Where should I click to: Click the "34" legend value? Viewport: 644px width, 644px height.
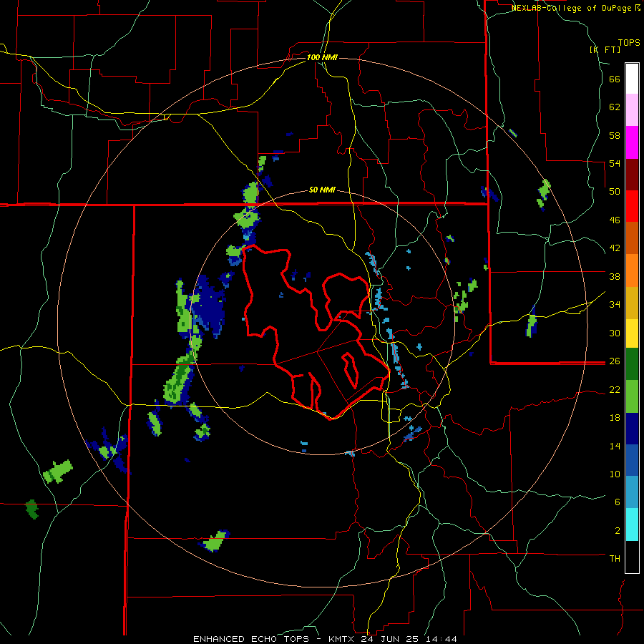[x=615, y=305]
